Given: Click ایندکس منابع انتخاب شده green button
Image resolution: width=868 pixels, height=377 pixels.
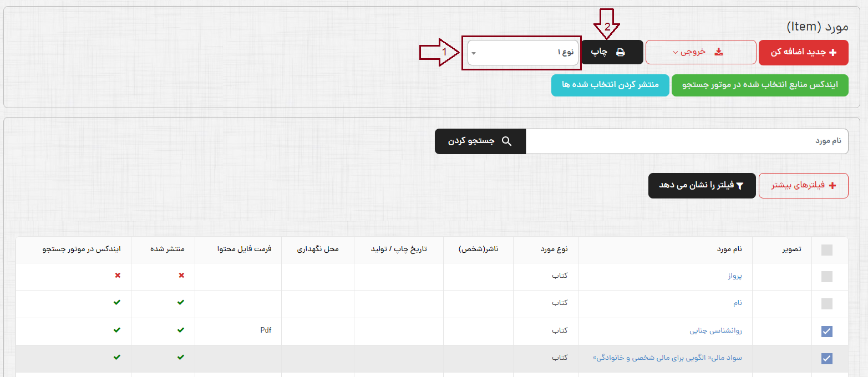Looking at the screenshot, I should coord(760,85).
